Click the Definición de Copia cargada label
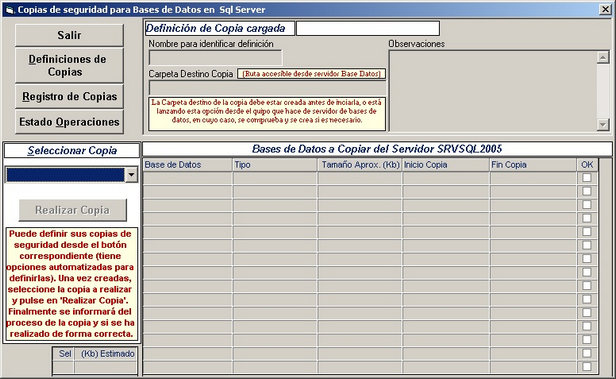 219,28
